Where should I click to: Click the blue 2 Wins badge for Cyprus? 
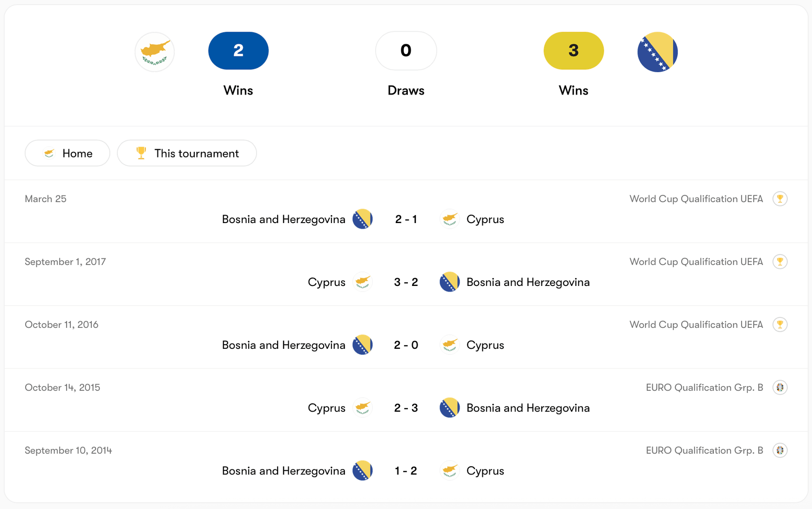pyautogui.click(x=238, y=51)
